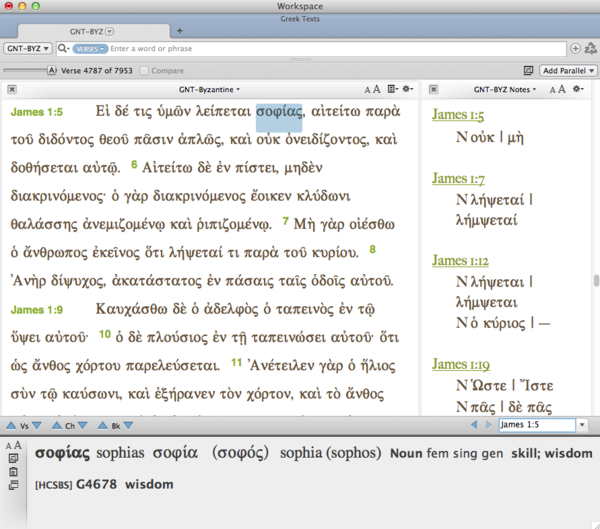This screenshot has height=529, width=600.
Task: Open gear settings menu in Notes pane
Action: tap(578, 90)
